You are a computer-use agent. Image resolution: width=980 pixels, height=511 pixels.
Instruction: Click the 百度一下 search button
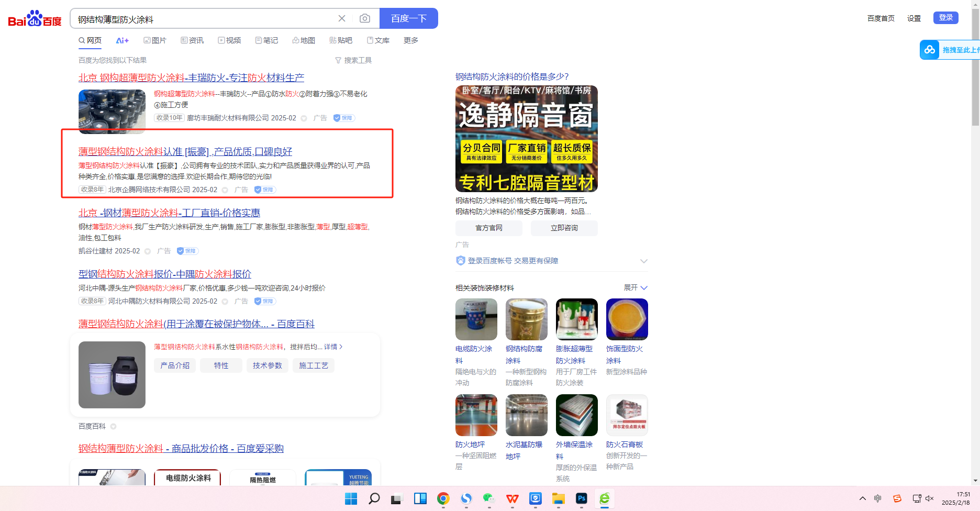click(x=409, y=19)
